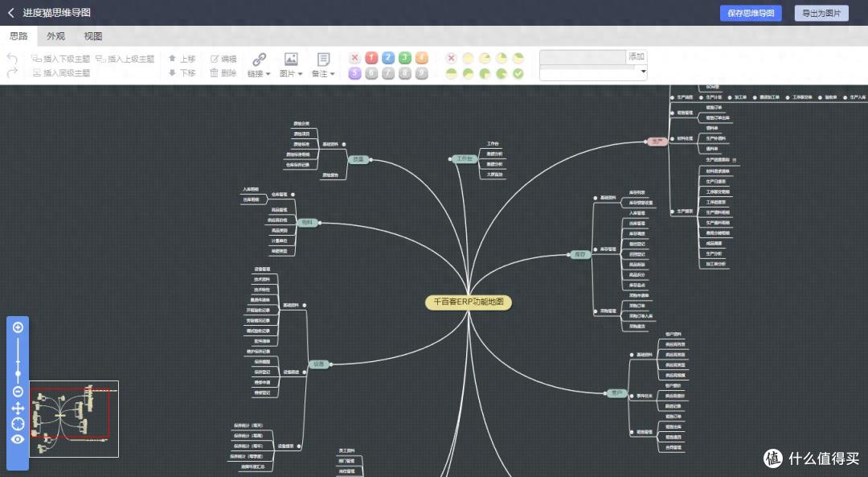Set priority 6 gray icon
Viewport: 868px width, 477px height.
click(x=371, y=73)
